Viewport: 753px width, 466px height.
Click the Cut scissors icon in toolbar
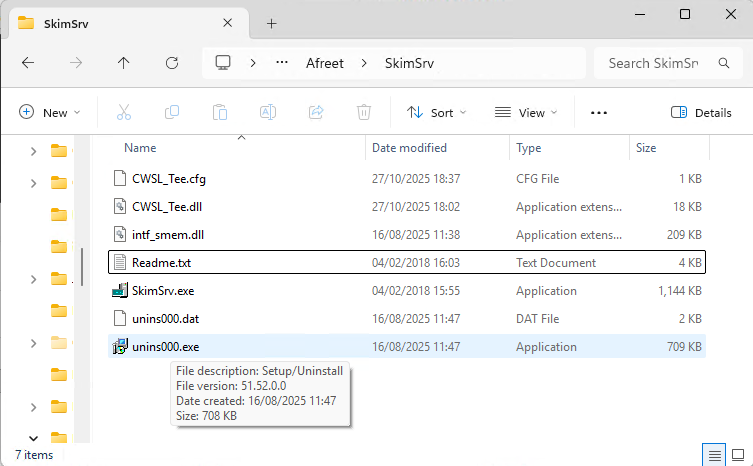pos(124,113)
